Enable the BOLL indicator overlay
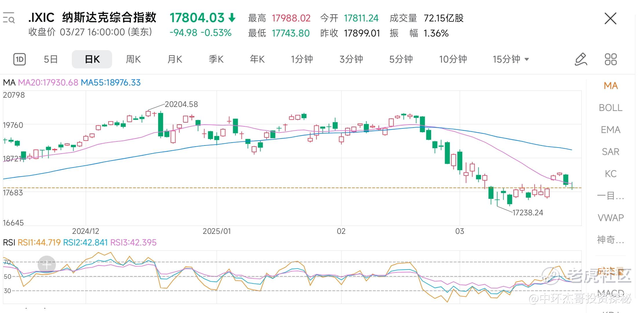The width and height of the screenshot is (644, 313). pyautogui.click(x=610, y=108)
